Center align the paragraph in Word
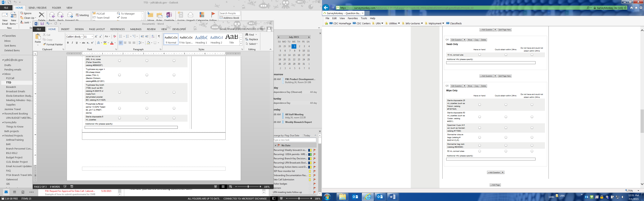 [x=125, y=43]
